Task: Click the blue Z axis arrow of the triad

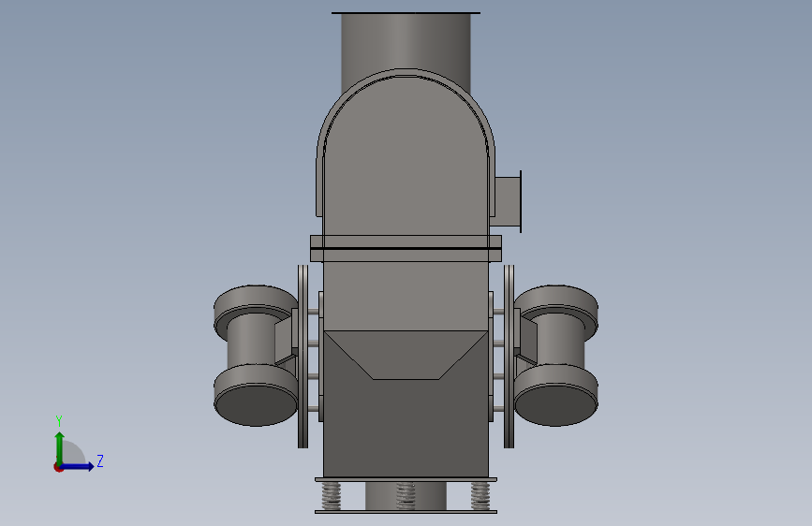Action: tap(78, 466)
